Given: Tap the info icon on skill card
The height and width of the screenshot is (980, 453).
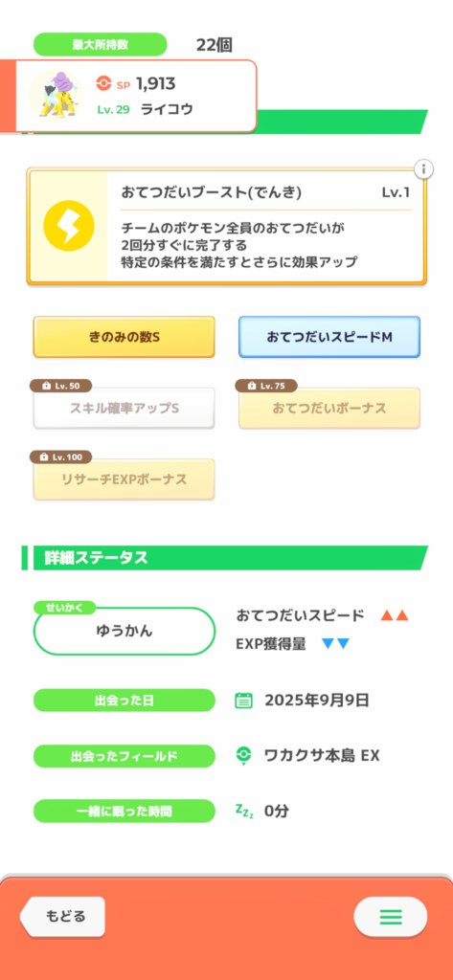Looking at the screenshot, I should click(423, 168).
